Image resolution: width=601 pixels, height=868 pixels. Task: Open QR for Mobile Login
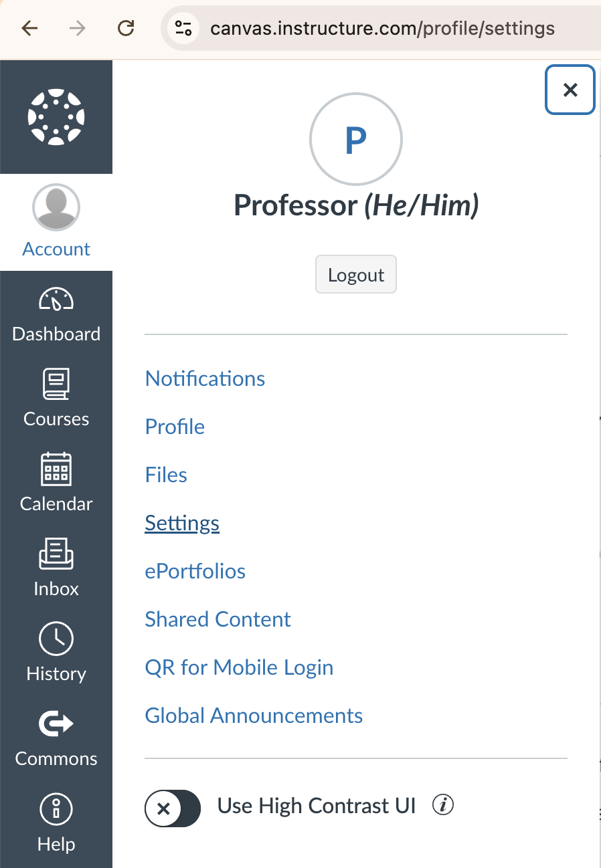pyautogui.click(x=239, y=667)
